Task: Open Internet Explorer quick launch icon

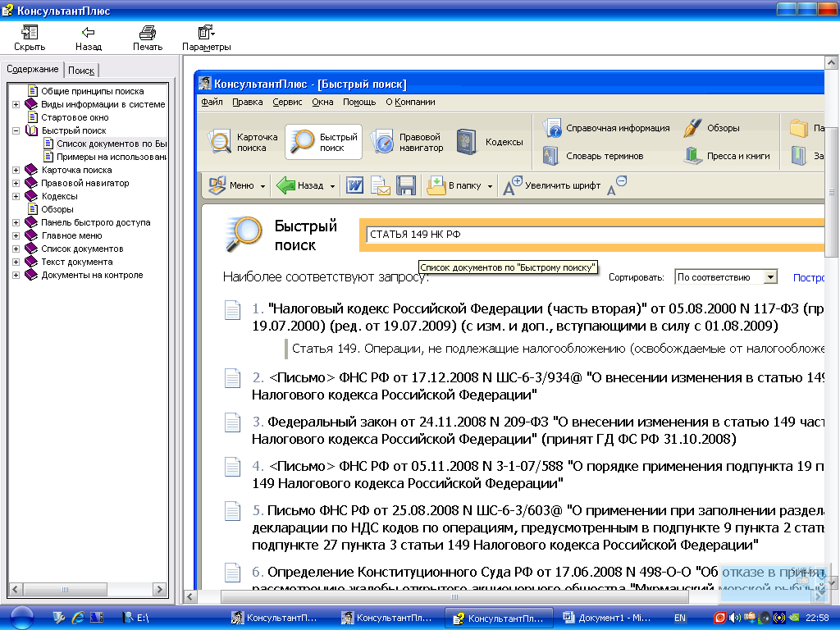Action: (78, 618)
